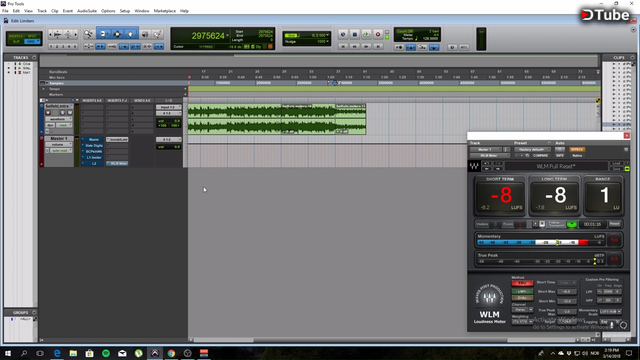Click the Momentary loudness meter bar
The height and width of the screenshot is (360, 640).
click(540, 242)
